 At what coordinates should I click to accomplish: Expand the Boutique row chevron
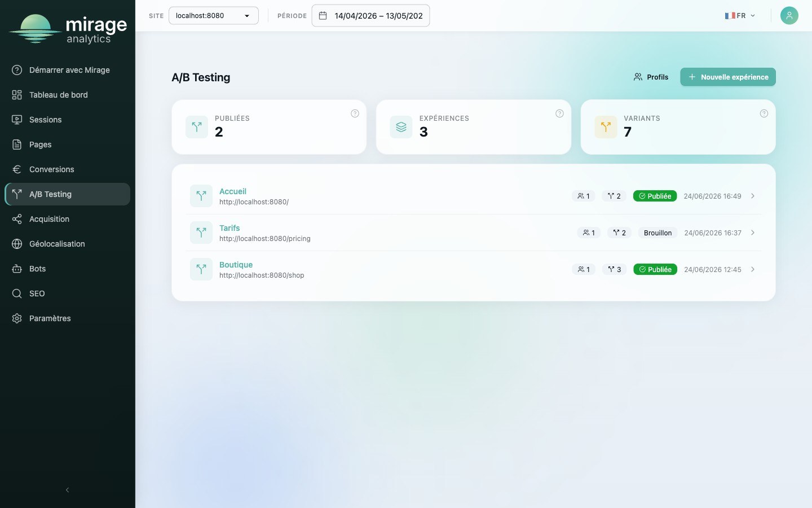pyautogui.click(x=753, y=269)
